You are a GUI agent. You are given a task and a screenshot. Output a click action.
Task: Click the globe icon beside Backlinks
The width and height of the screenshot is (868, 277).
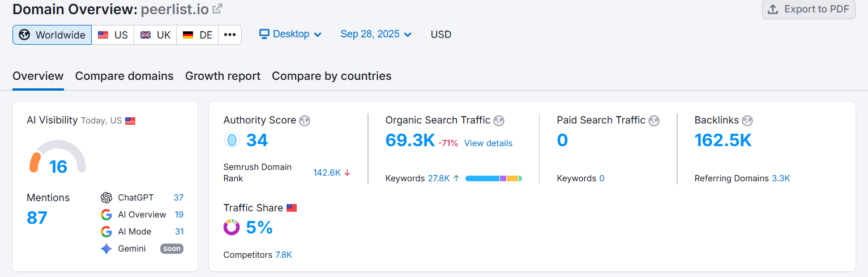click(x=747, y=121)
